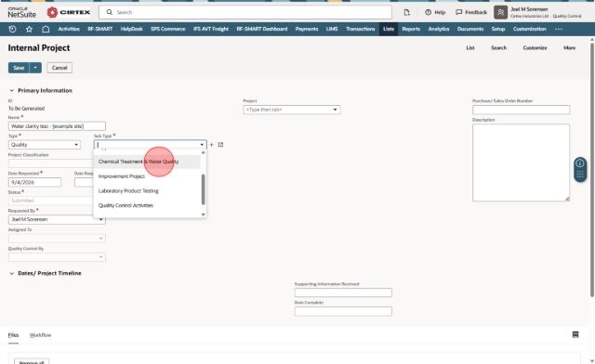
Task: Open the more menus ellipsis
Action: tap(559, 29)
